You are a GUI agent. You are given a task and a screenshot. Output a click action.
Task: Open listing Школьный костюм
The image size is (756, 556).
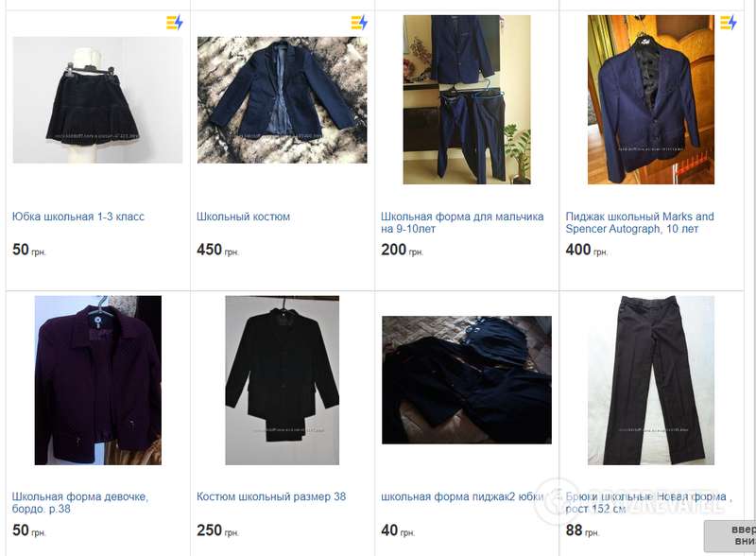[243, 217]
